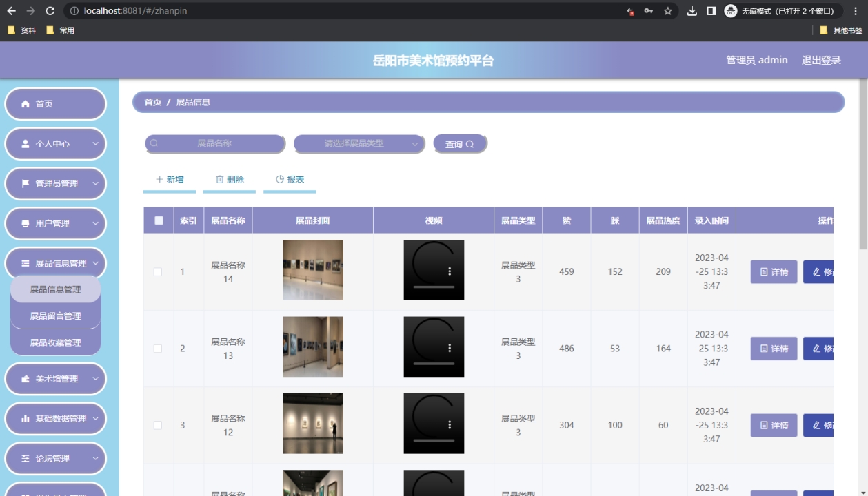Image resolution: width=868 pixels, height=496 pixels.
Task: Click 修改 for 展品名称13
Action: click(818, 349)
